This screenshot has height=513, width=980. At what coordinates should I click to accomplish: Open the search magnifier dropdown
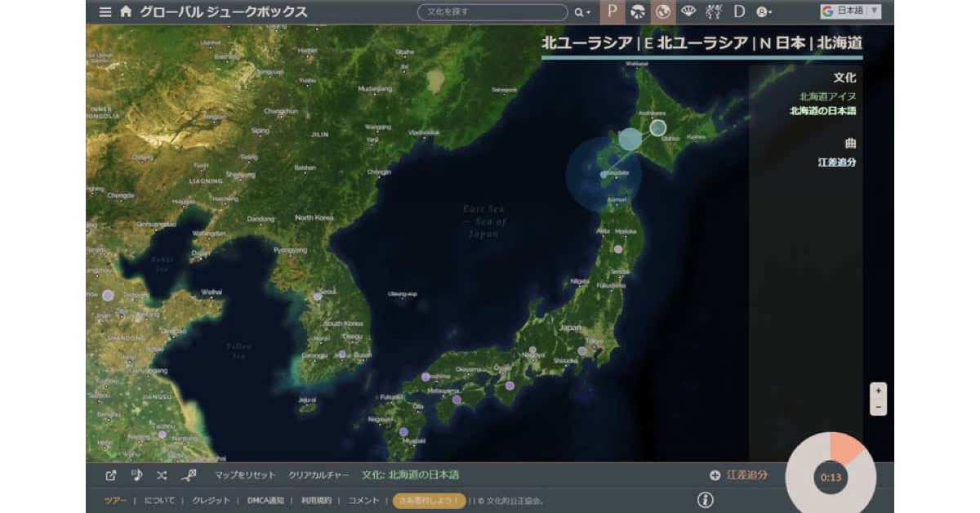[x=581, y=12]
